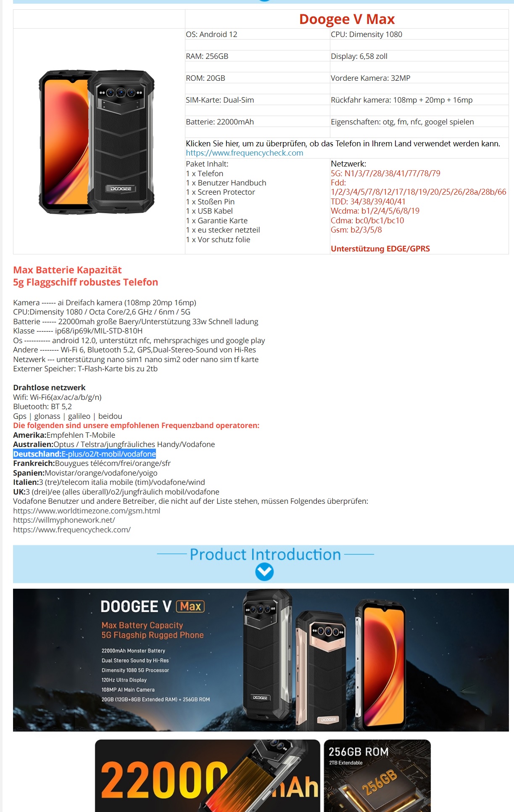Image resolution: width=514 pixels, height=812 pixels.
Task: Click the DOOGEE V Max promotional banner
Action: tap(261, 660)
